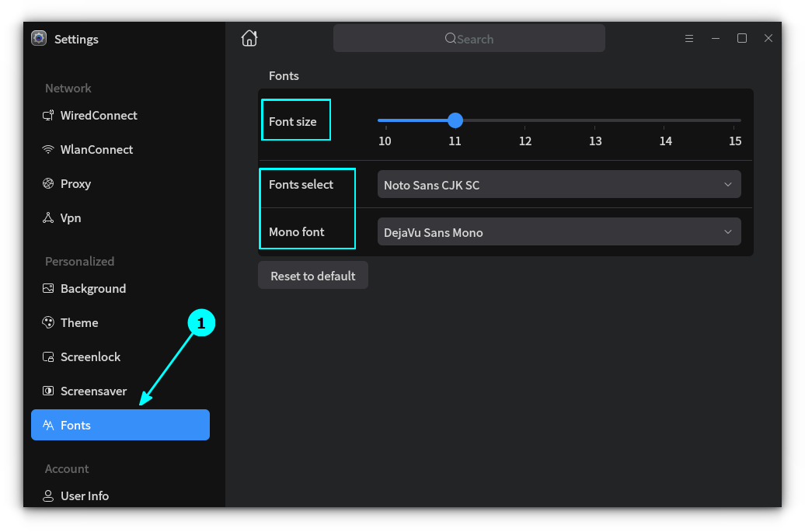The height and width of the screenshot is (532, 805).
Task: Select the WlanConnect wireless icon
Action: [x=48, y=149]
